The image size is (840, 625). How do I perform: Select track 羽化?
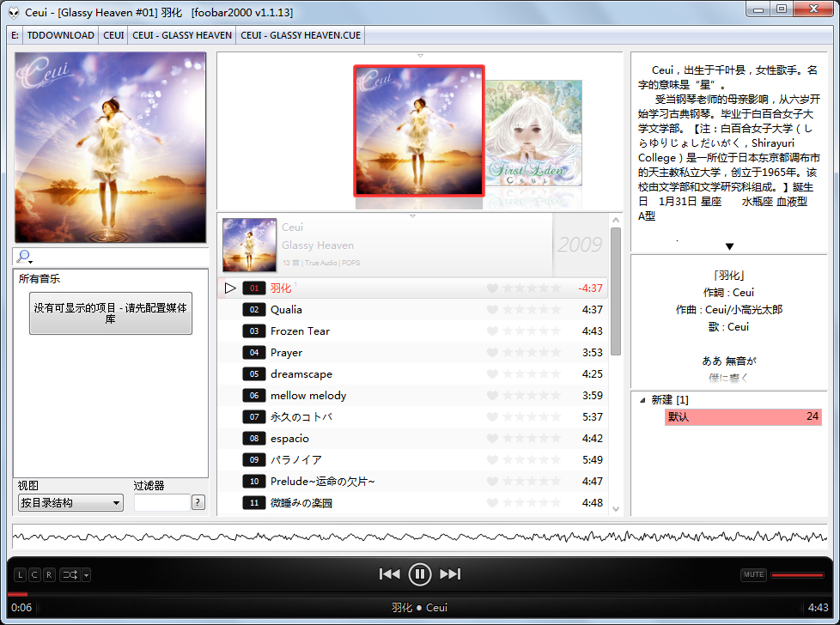pyautogui.click(x=413, y=288)
